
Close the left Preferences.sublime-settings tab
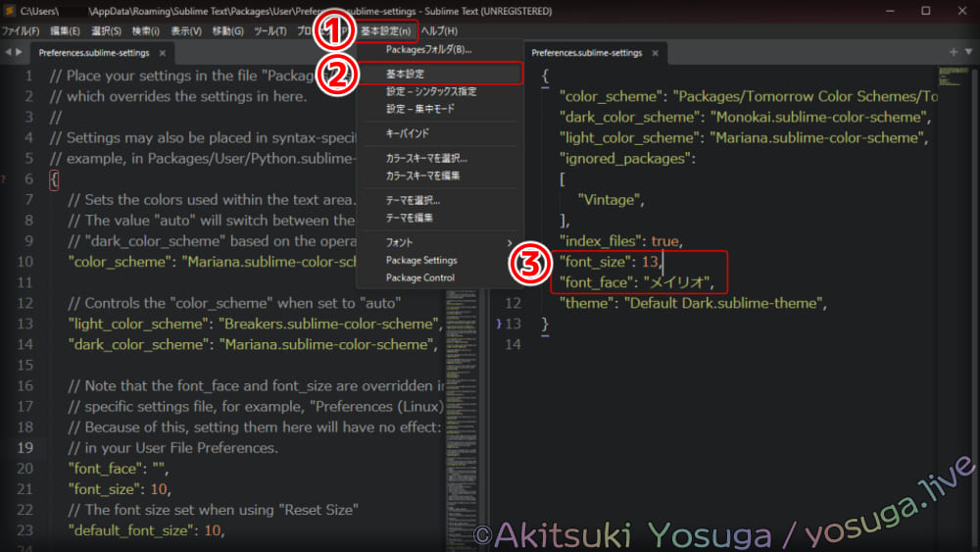coord(163,53)
